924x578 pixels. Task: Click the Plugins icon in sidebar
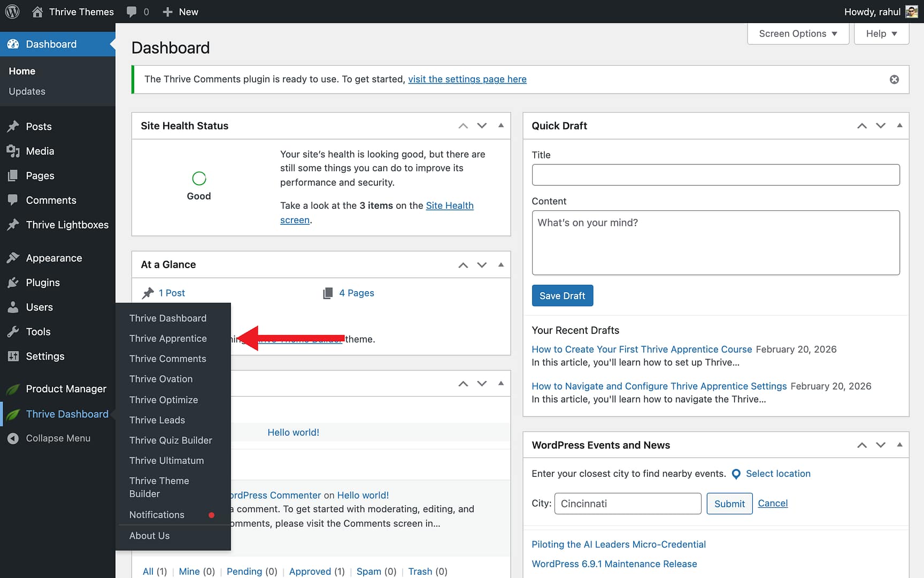pyautogui.click(x=13, y=283)
